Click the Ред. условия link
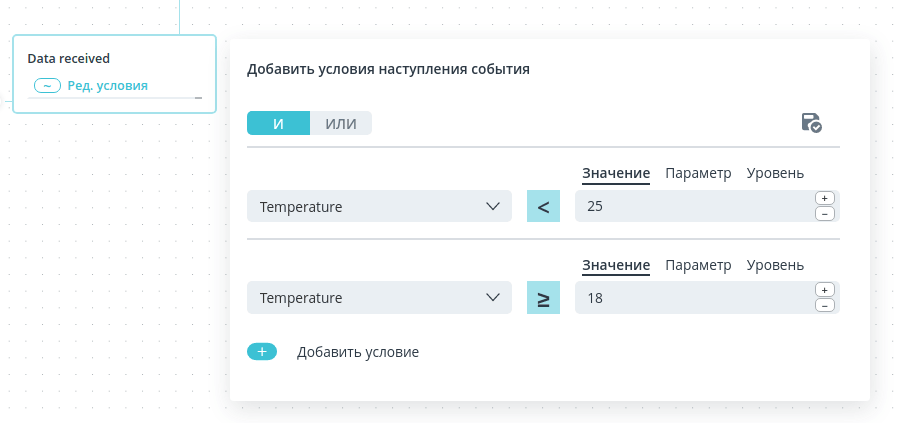This screenshot has width=897, height=423. 108,86
